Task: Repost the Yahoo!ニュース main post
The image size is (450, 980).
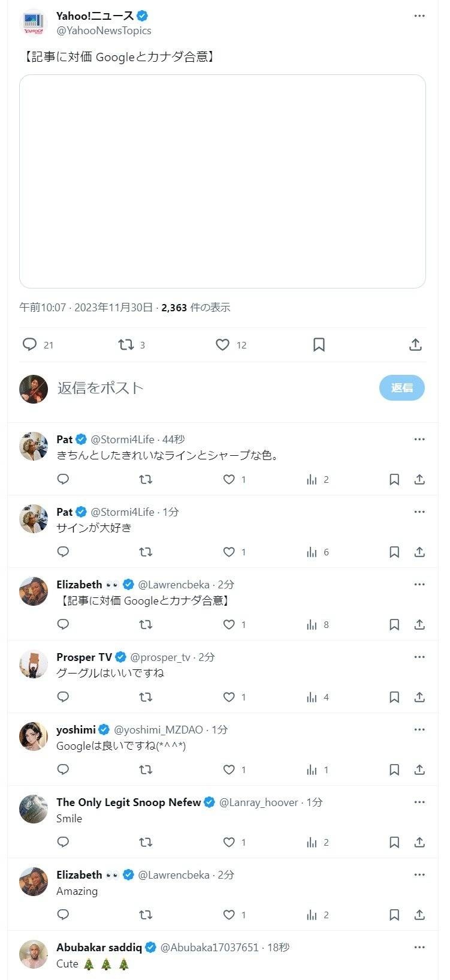Action: (x=126, y=344)
